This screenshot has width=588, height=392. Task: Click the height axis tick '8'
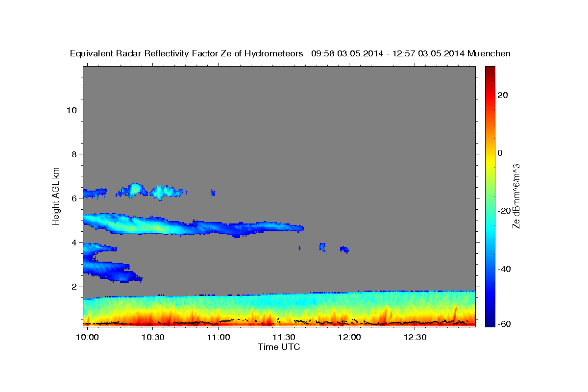[73, 154]
